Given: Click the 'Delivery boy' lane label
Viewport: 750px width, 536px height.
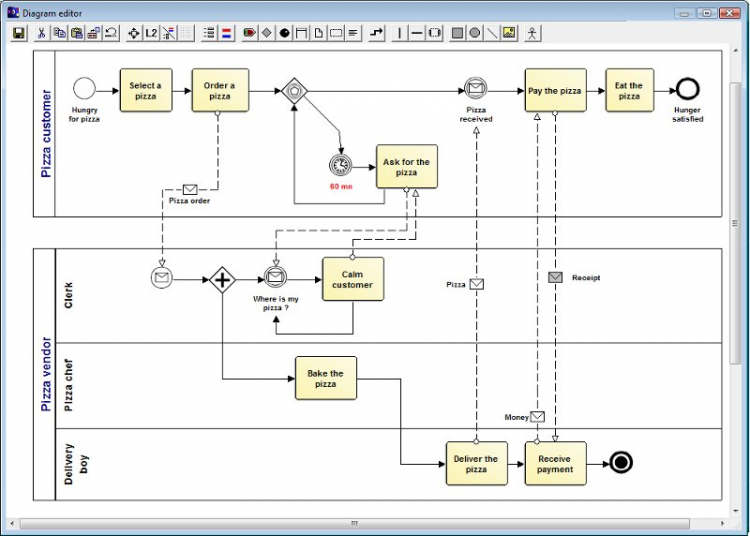Looking at the screenshot, I should 77,464.
